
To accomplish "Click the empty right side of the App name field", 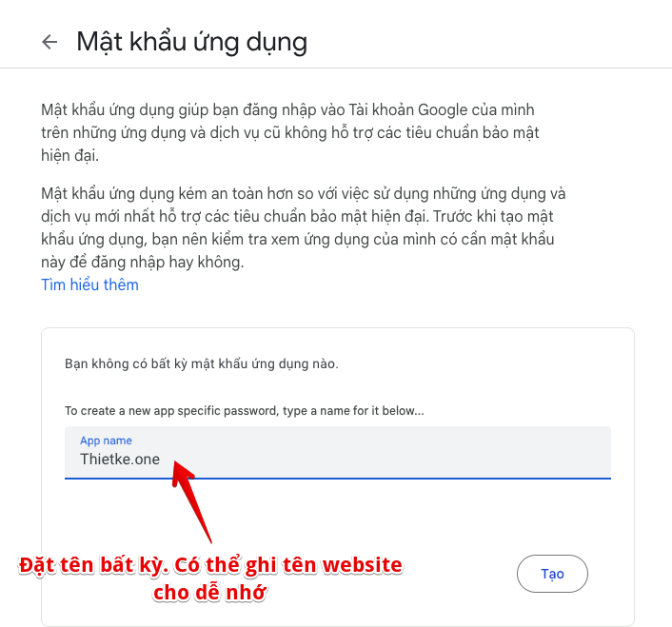I will coord(428,454).
